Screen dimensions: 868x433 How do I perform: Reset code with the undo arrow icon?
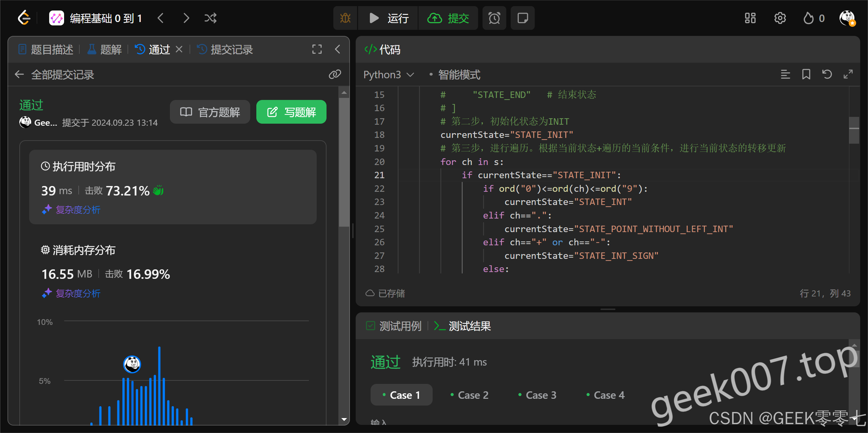pos(827,74)
